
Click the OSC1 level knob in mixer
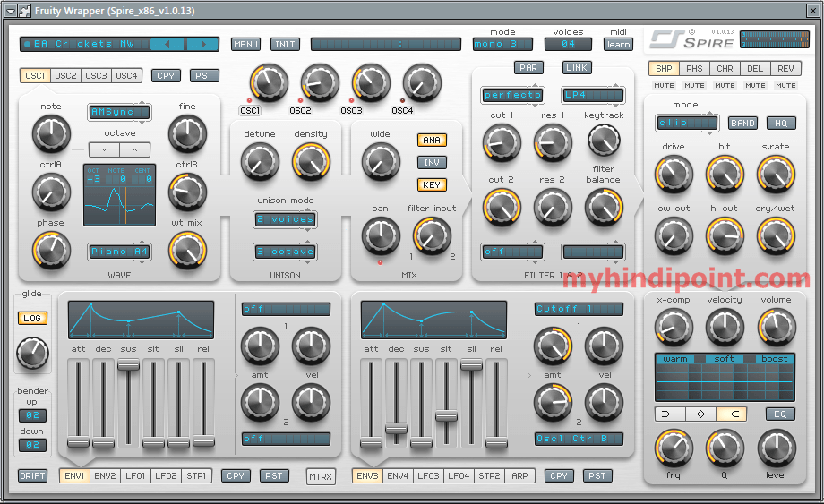click(x=269, y=83)
